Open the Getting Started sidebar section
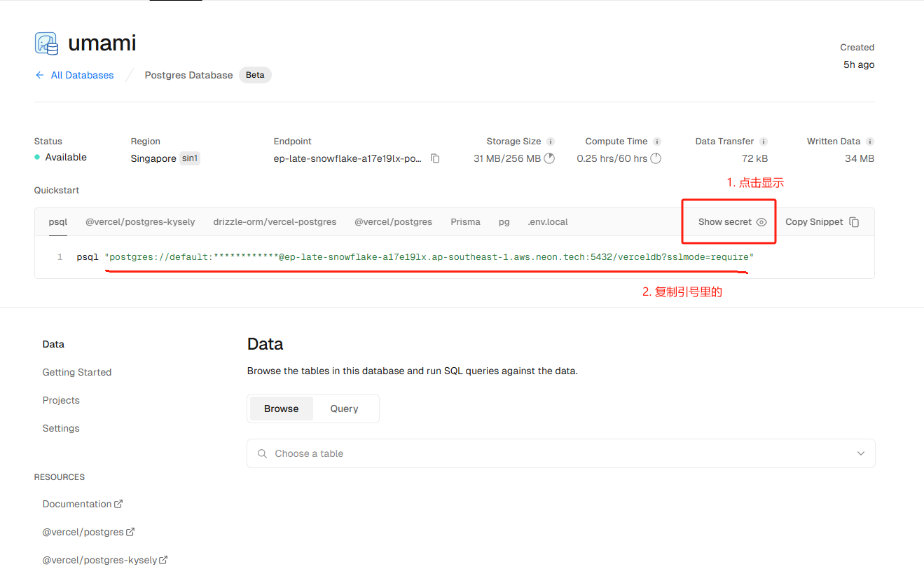This screenshot has width=924, height=583. pos(77,372)
